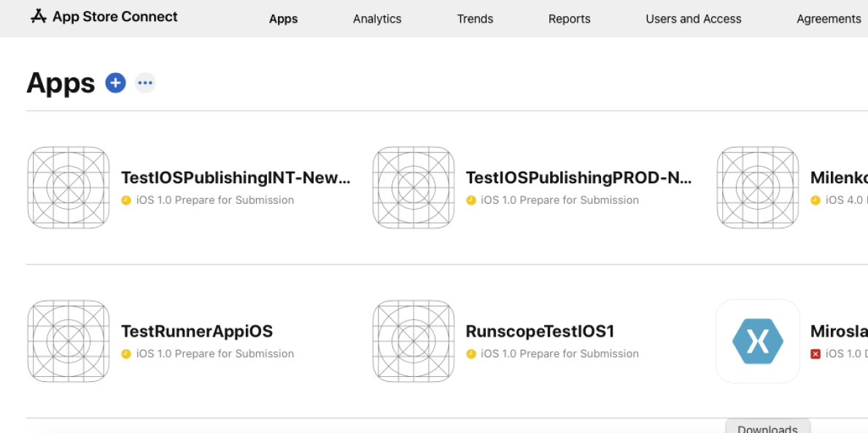
Task: Click yellow status dot under TestRunnerAppiOS
Action: [126, 353]
